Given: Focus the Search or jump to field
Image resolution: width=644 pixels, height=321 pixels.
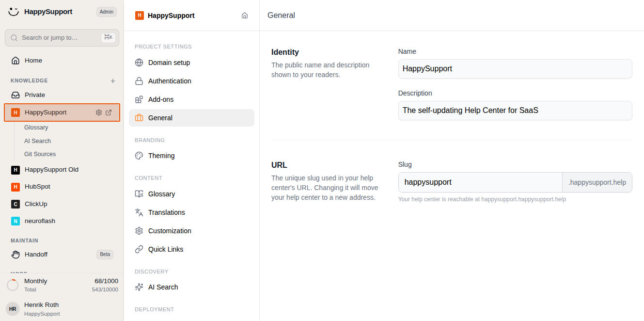Looking at the screenshot, I should 62,37.
